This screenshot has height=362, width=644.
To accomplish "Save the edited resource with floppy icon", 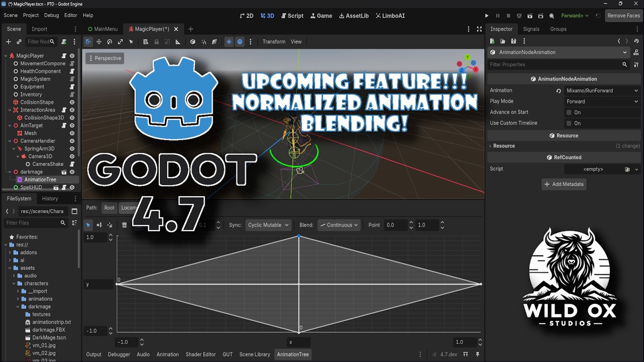I will [x=513, y=41].
